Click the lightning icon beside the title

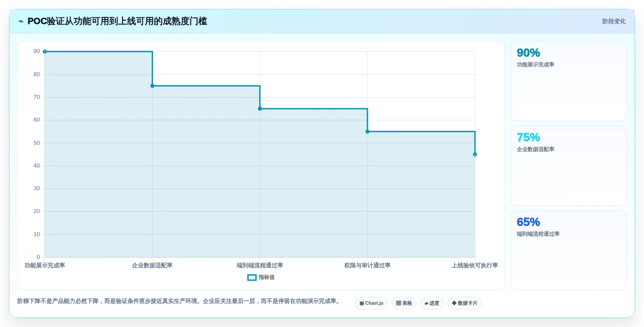21,21
